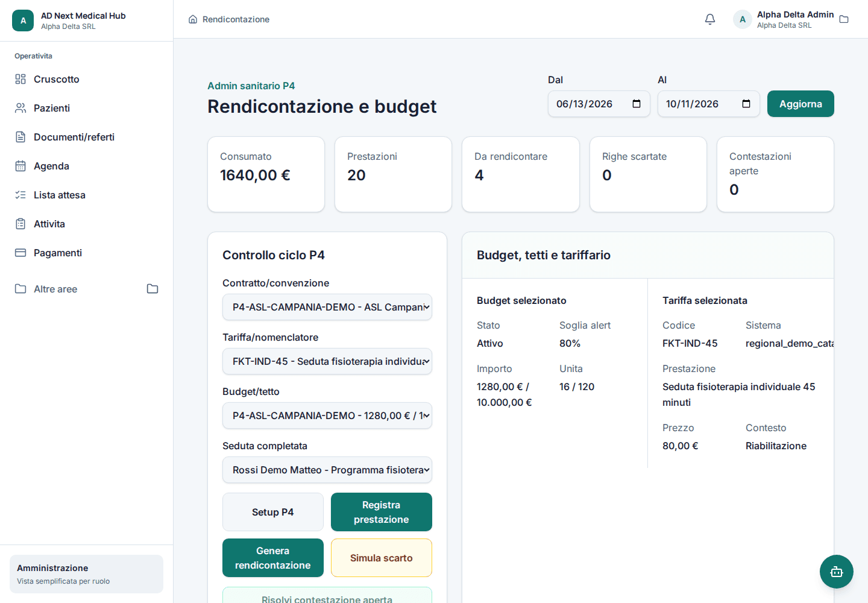Viewport: 868px width, 603px height.
Task: Click the Unita value 16 / 120
Action: [577, 387]
